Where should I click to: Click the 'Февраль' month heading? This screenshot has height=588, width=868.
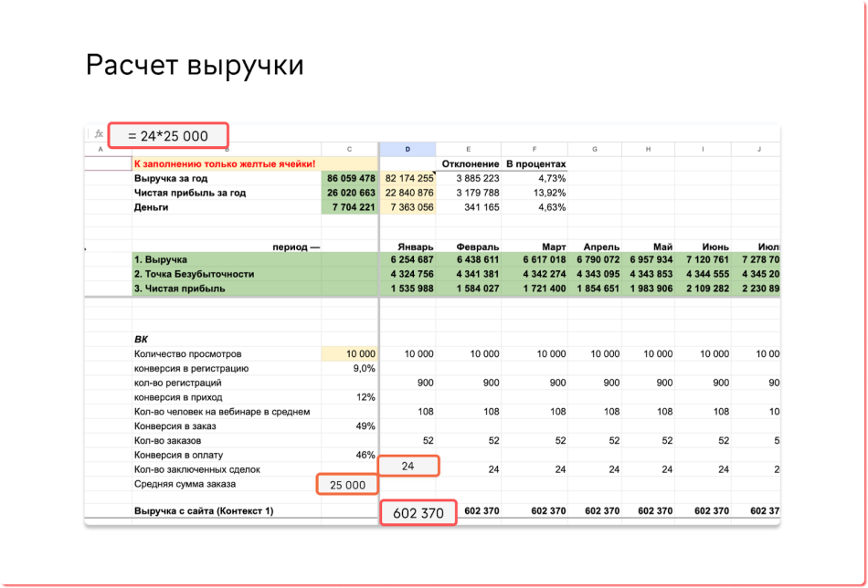click(478, 247)
